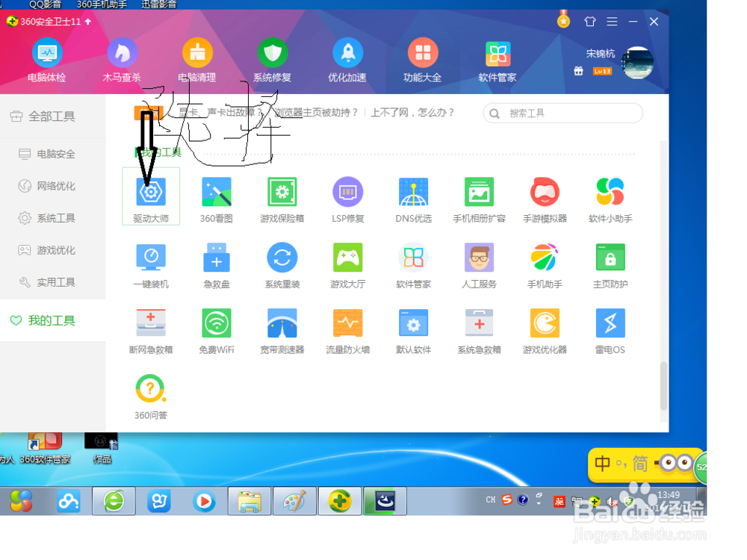Screen dimensions: 747x560
Task: Click the 360安全卫士11 upgrade arrow
Action: coord(88,22)
